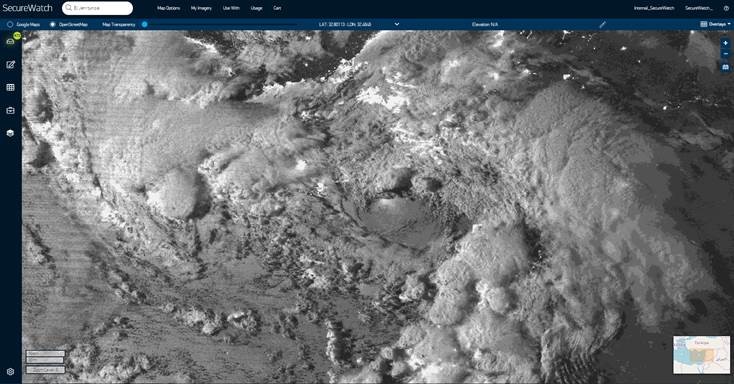
Task: Open the help icon at top right
Action: coord(727,8)
